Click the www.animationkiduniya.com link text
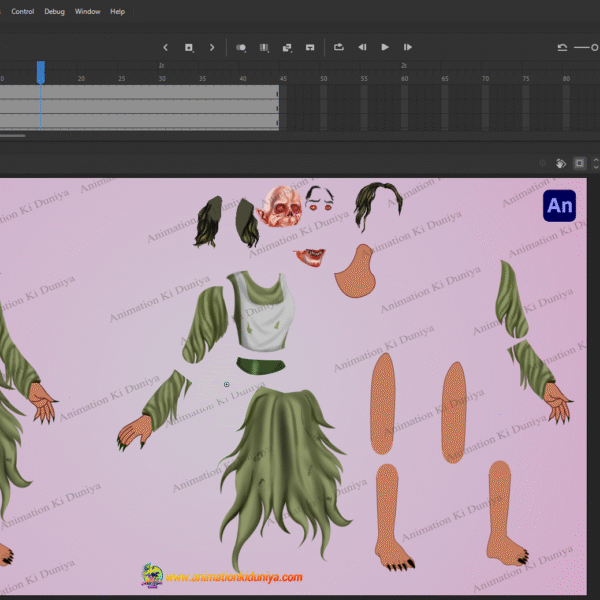 tap(234, 577)
